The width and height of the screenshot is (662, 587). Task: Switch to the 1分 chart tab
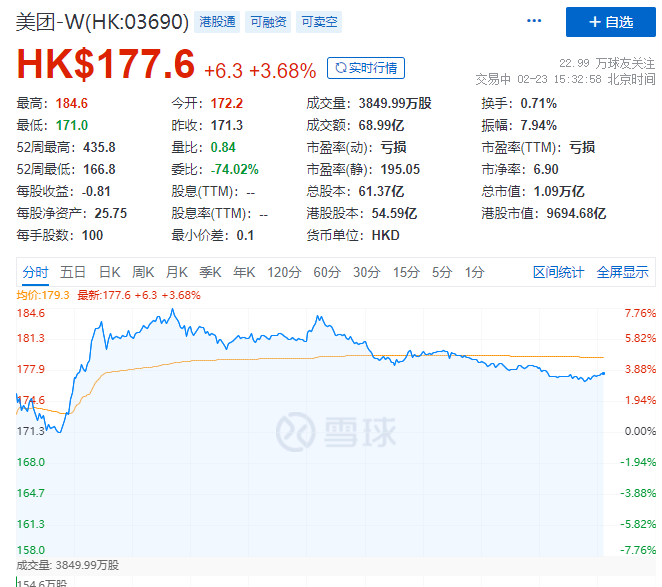click(475, 272)
